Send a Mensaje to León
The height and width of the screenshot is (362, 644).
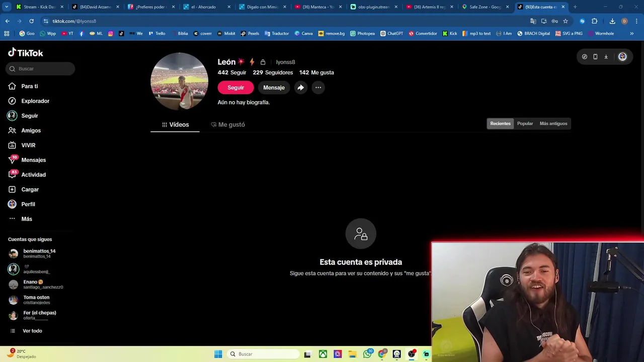click(x=274, y=87)
